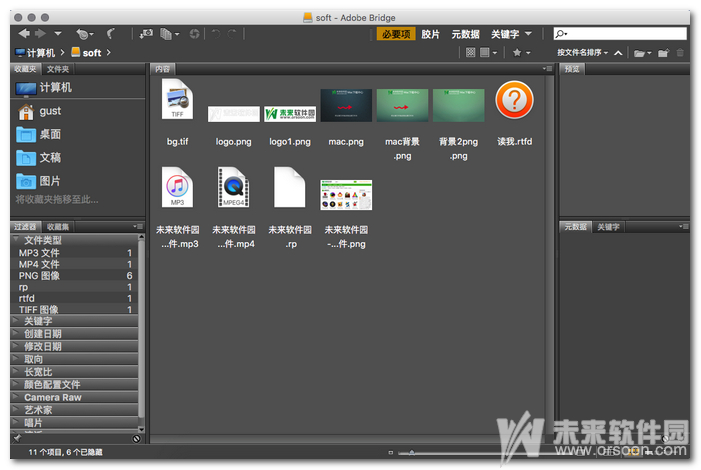Switch to the 收藏集 tab
The height and width of the screenshot is (470, 701).
click(x=58, y=227)
